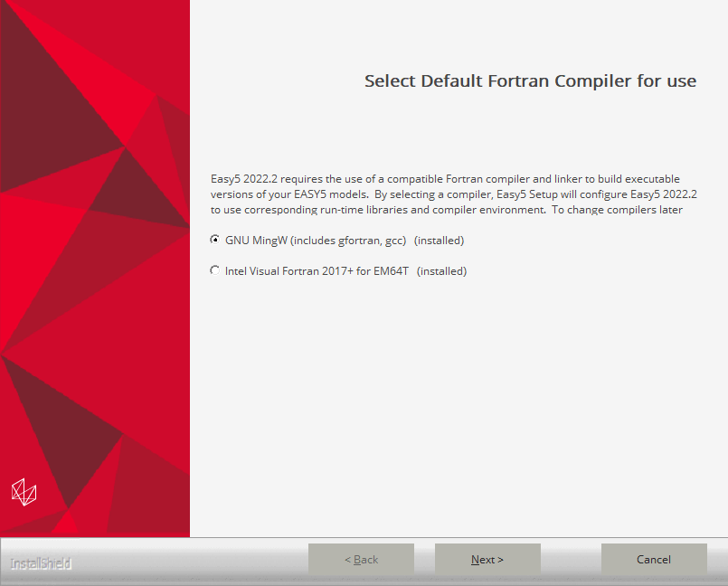The width and height of the screenshot is (728, 586).
Task: Select the Intel Visual Fortran radio button
Action: coord(214,270)
